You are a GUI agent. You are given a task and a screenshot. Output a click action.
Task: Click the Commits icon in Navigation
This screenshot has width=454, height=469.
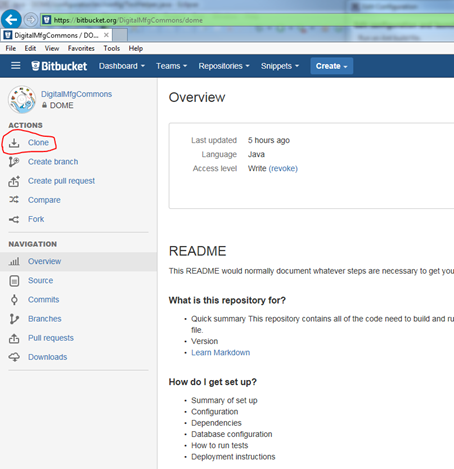click(14, 300)
